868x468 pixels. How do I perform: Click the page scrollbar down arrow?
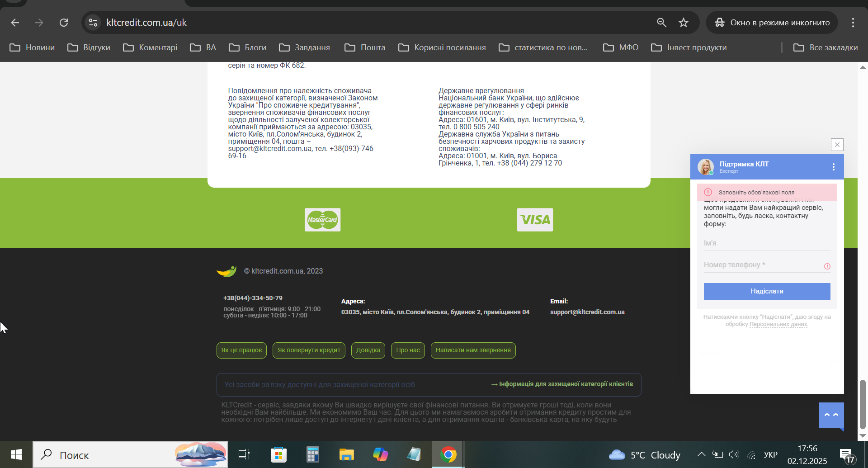point(863,436)
